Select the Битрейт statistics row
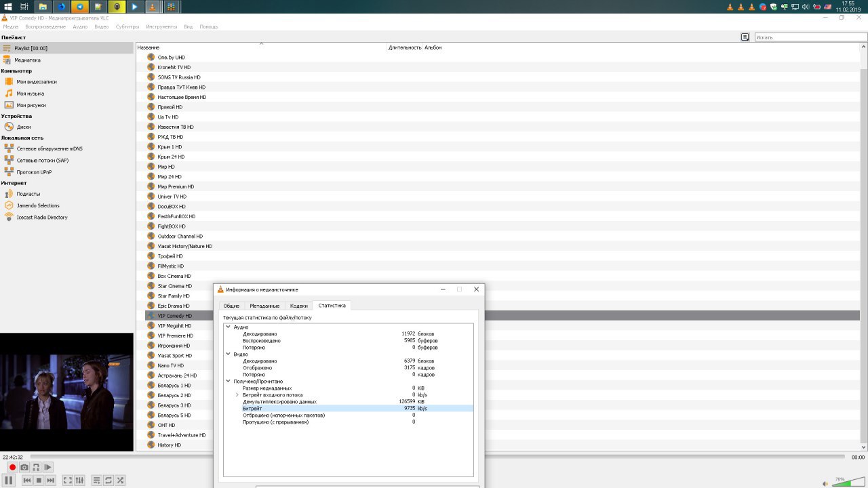This screenshot has width=868, height=488. 349,409
